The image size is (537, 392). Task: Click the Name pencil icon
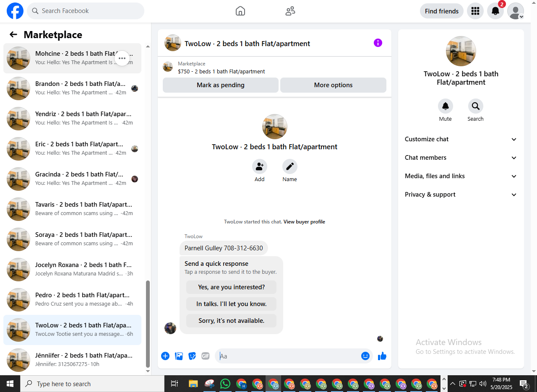point(290,166)
